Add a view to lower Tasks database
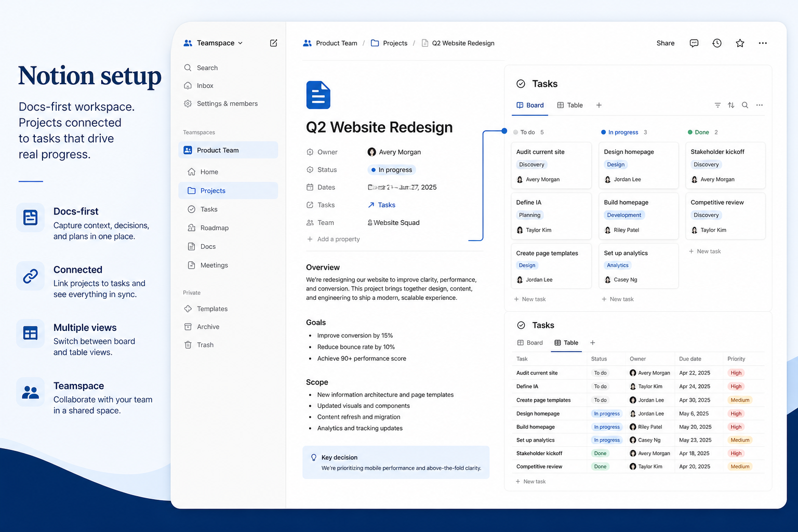Viewport: 798px width, 532px height. [x=593, y=343]
